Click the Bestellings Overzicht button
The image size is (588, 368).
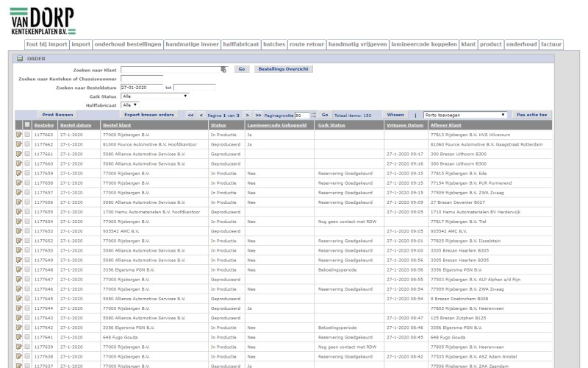[x=284, y=69]
